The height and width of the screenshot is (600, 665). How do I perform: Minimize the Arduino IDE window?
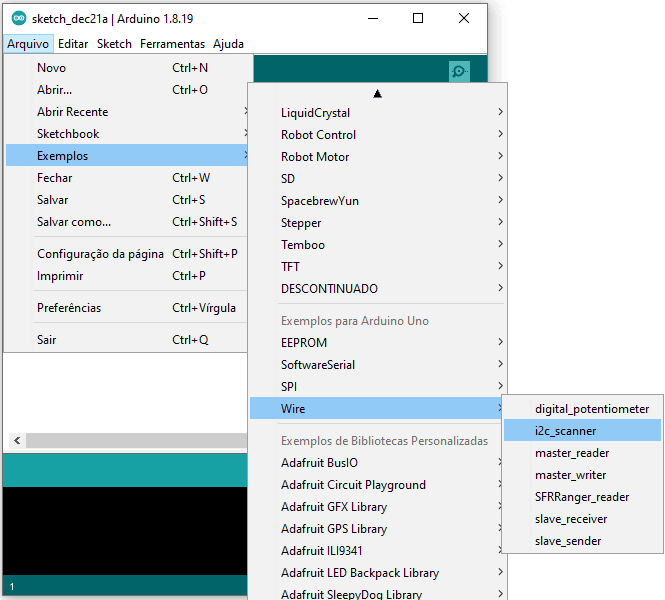click(373, 18)
